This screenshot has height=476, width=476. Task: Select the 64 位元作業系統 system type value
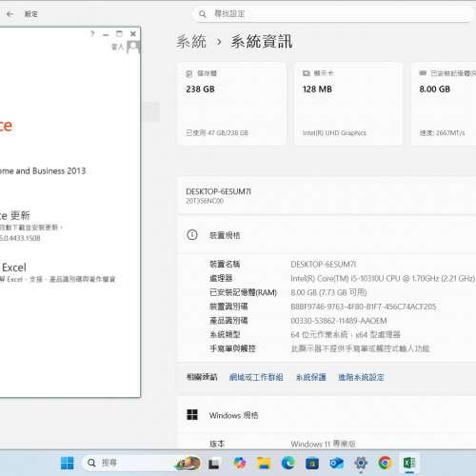[x=346, y=334]
